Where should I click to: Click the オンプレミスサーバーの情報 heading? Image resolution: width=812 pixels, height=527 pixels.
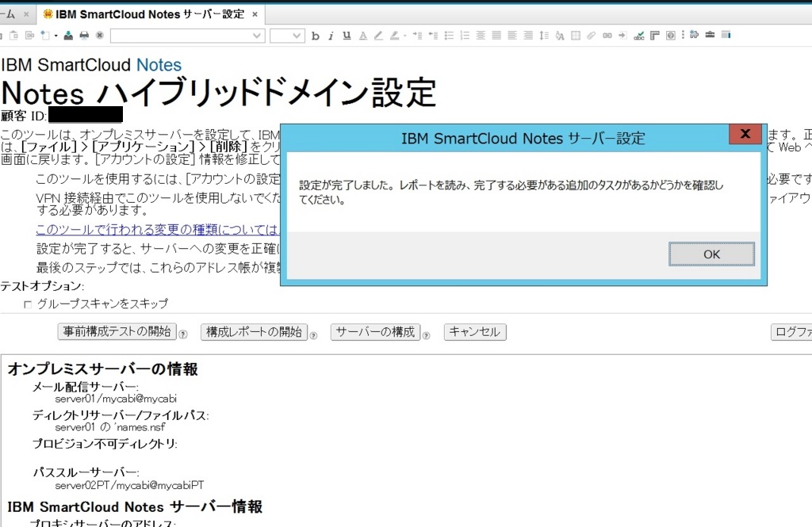click(x=102, y=369)
